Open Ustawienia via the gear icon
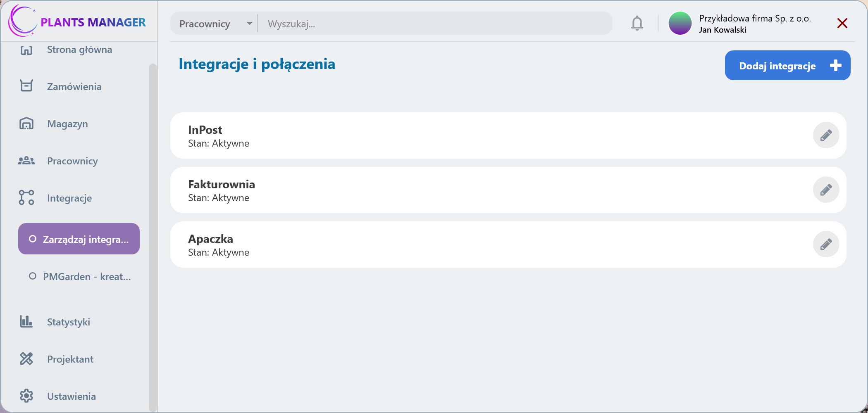This screenshot has height=413, width=868. [x=26, y=396]
